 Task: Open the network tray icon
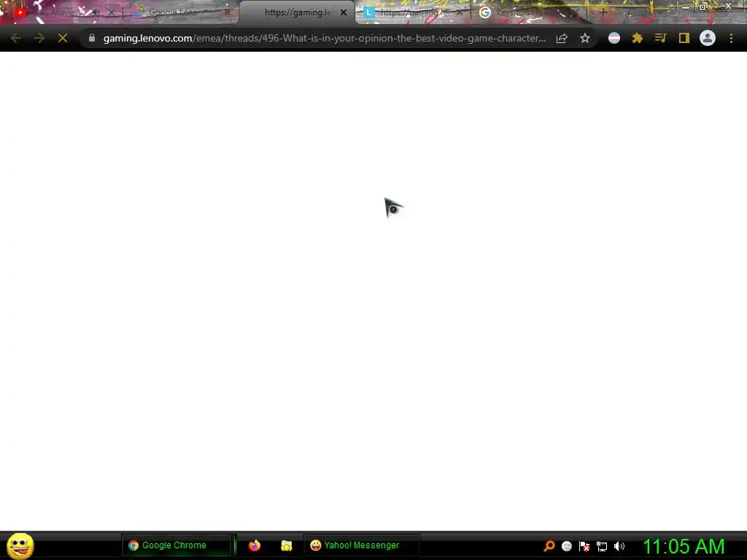pyautogui.click(x=602, y=546)
